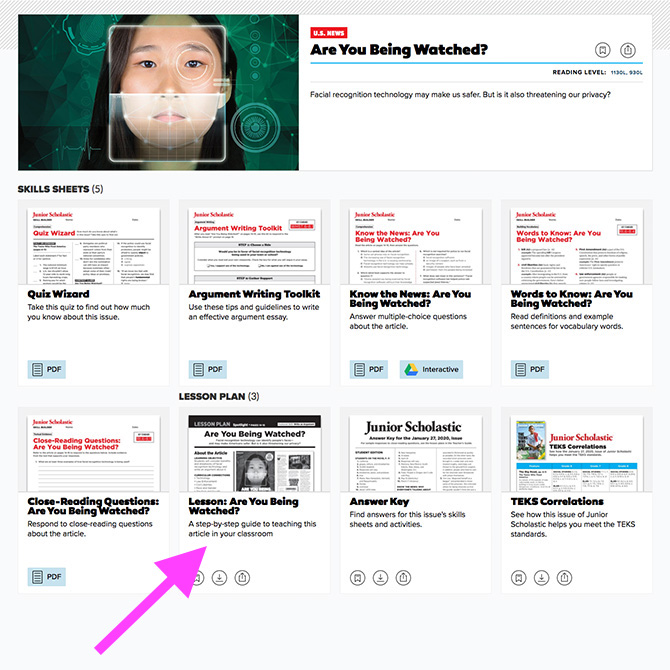Open the Argument Writing Toolkit sheet thumbnail
The height and width of the screenshot is (670, 670).
point(255,246)
